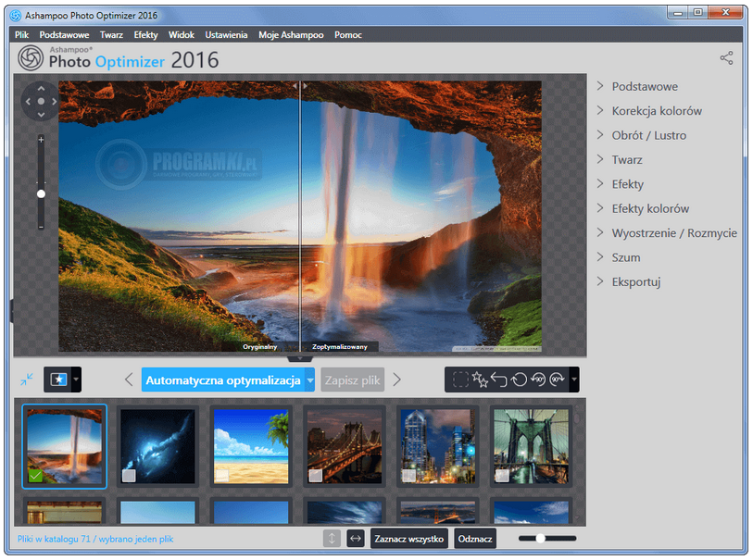Open the Plik menu
Image resolution: width=753 pixels, height=560 pixels.
point(21,34)
